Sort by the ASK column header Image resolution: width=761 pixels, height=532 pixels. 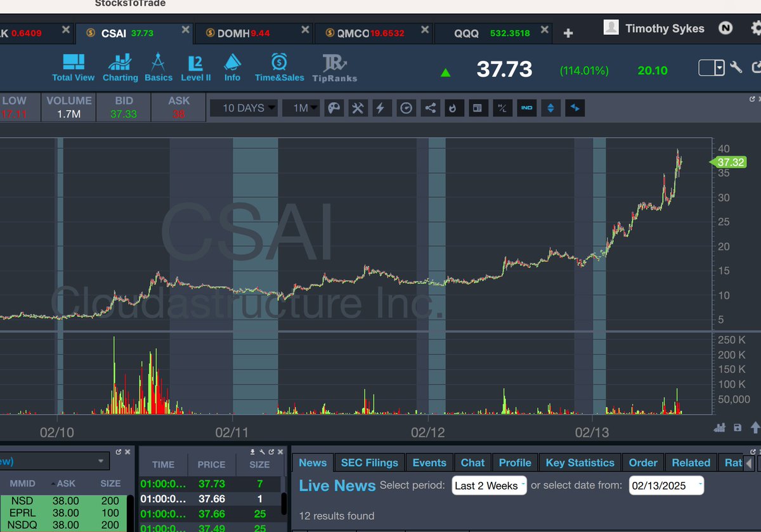pos(66,483)
